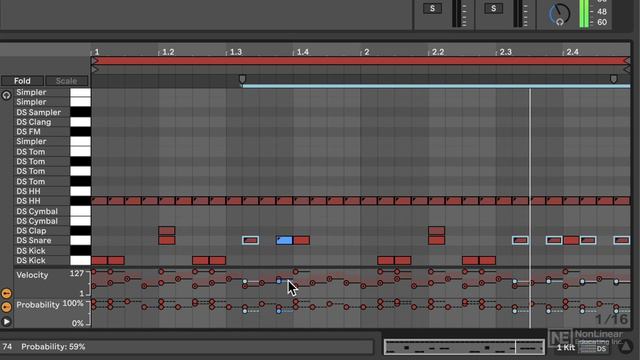Select the DS Snare note at beat 2.2
Viewport: 640px width, 360px height.
pyautogui.click(x=436, y=240)
